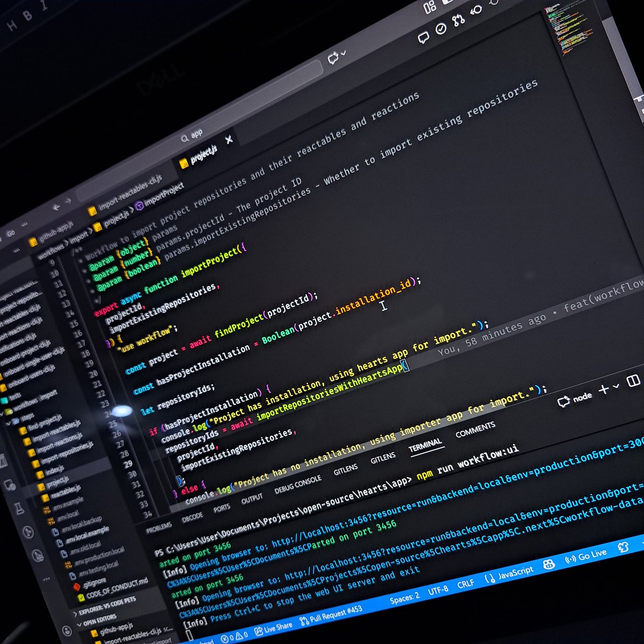
Task: Click errors and warnings count in status bar
Action: click(x=235, y=636)
